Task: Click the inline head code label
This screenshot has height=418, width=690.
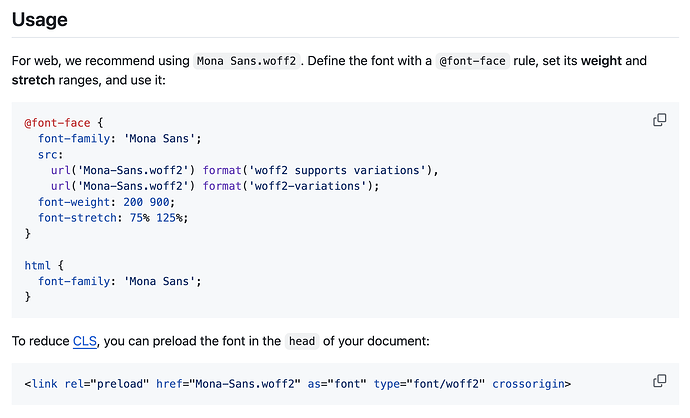Action: point(302,341)
